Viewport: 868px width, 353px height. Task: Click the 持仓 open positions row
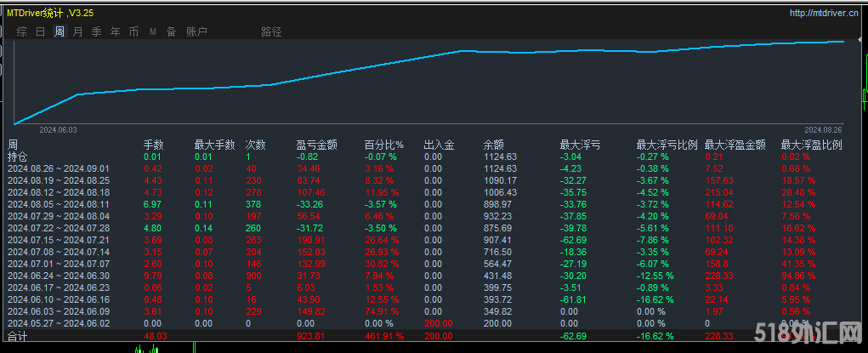(17, 157)
